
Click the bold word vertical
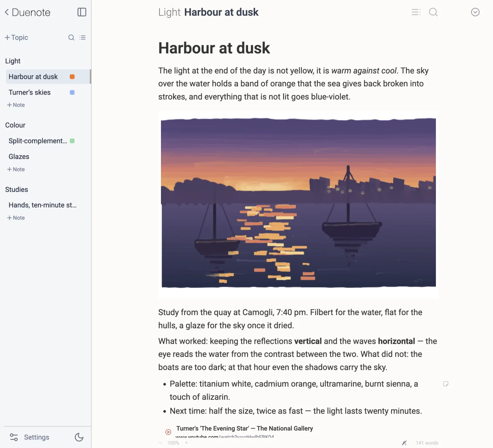[x=308, y=341]
